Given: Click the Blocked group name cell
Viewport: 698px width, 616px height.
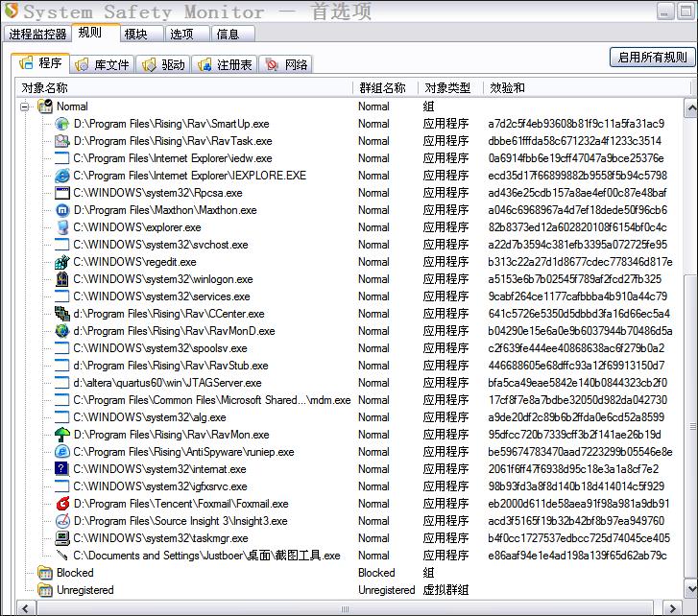Looking at the screenshot, I should pyautogui.click(x=376, y=573).
